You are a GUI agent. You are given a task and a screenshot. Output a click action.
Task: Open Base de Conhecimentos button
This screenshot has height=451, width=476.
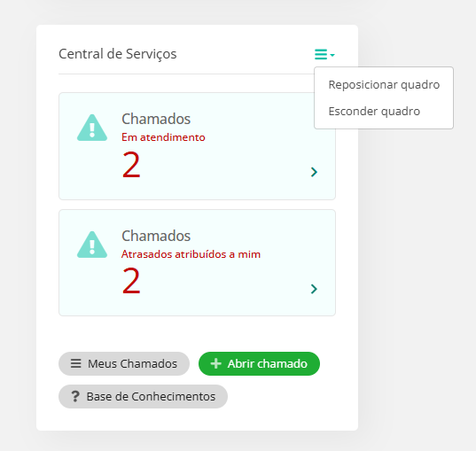143,396
